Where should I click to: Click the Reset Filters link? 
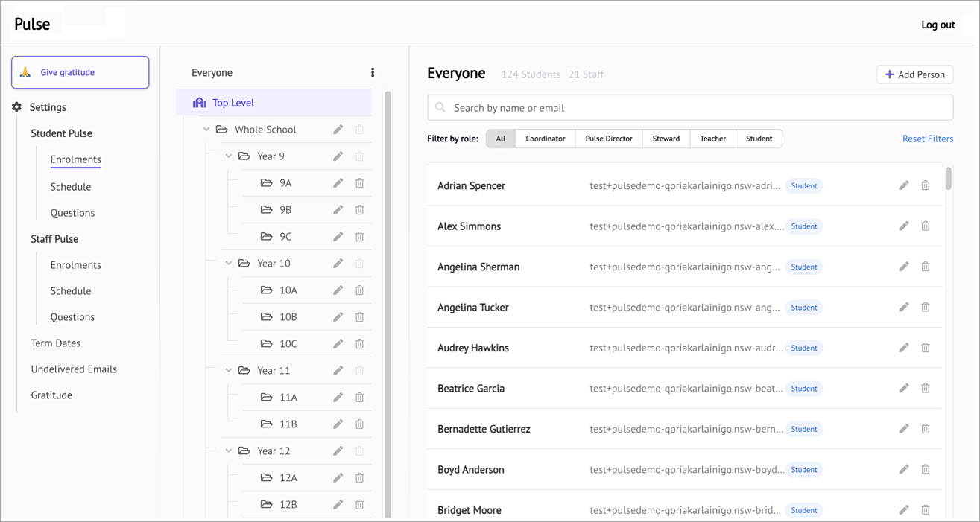[927, 139]
